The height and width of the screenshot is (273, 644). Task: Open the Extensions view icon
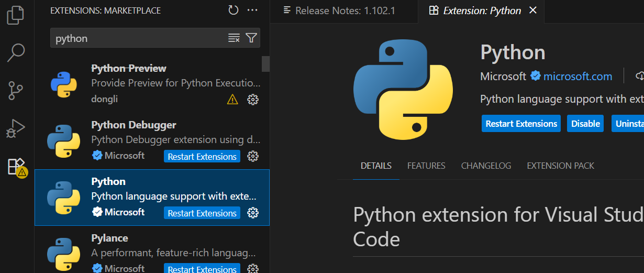(x=16, y=167)
